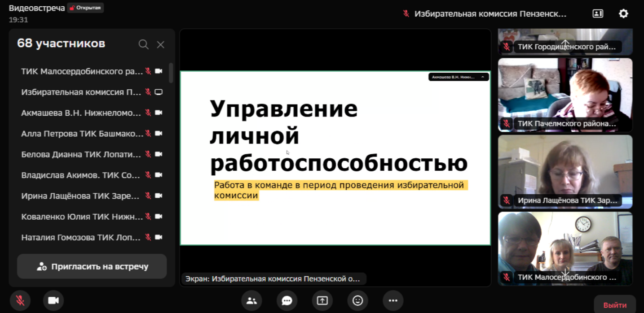Image resolution: width=644 pixels, height=313 pixels.
Task: Open the contact card layout icon
Action: pyautogui.click(x=598, y=14)
